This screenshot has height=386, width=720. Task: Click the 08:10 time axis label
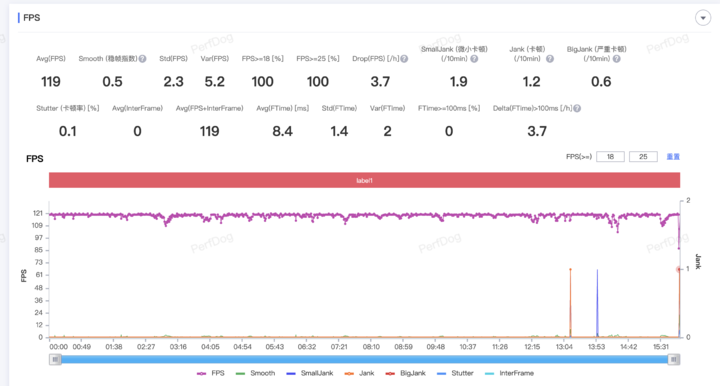coord(371,347)
